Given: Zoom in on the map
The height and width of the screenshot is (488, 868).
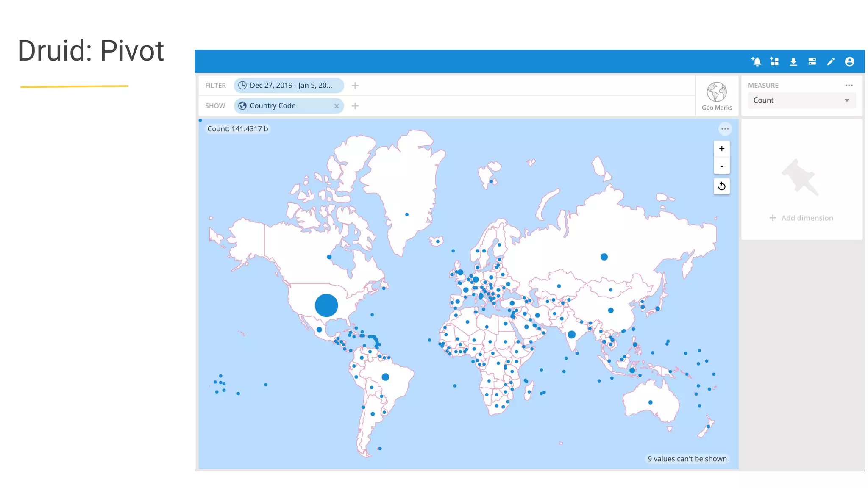Looking at the screenshot, I should click(x=722, y=149).
